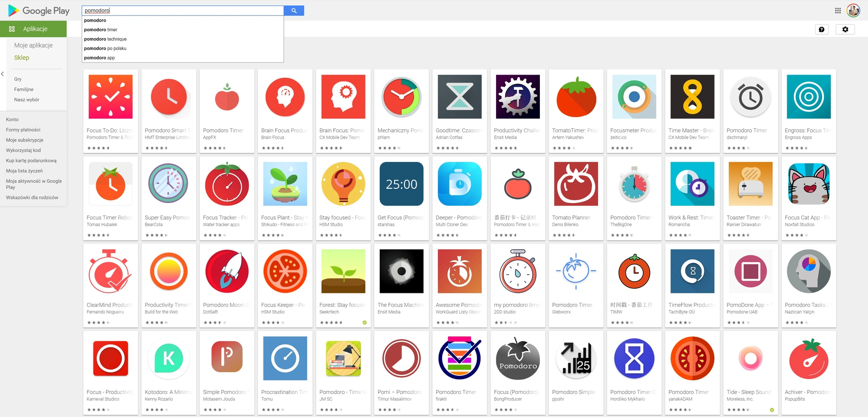The image size is (868, 417).
Task: Open the Gry category
Action: click(x=18, y=79)
